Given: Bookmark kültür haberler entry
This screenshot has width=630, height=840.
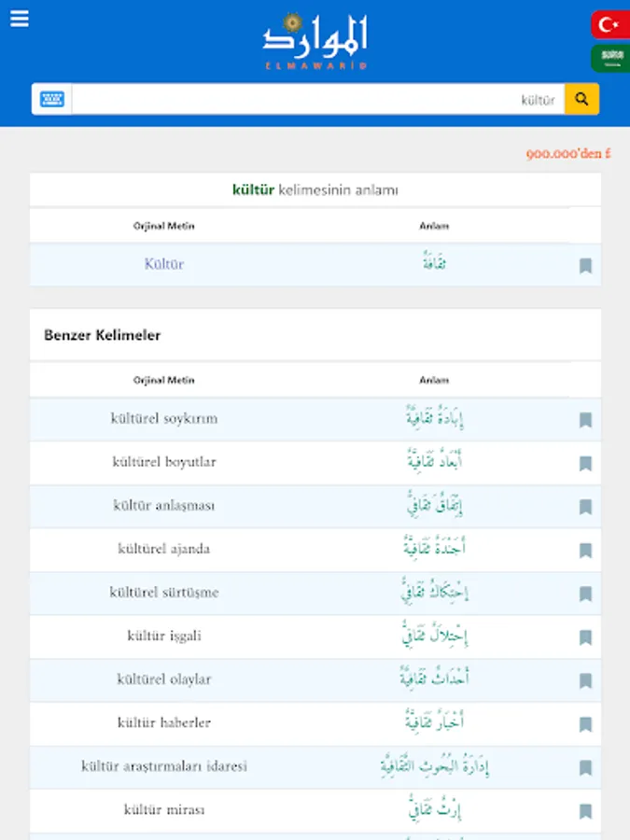Looking at the screenshot, I should pos(585,724).
